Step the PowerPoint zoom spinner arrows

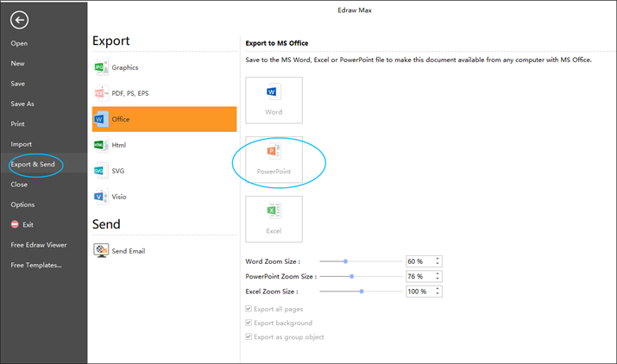click(438, 276)
